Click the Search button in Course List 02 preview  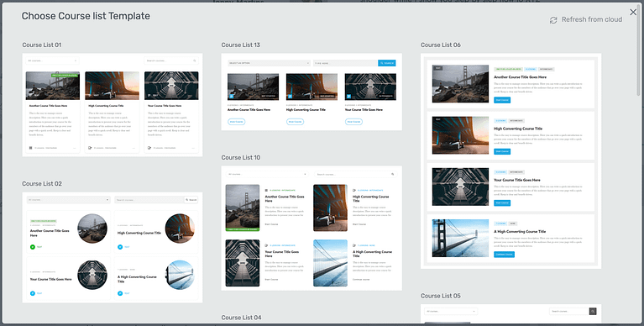(191, 200)
